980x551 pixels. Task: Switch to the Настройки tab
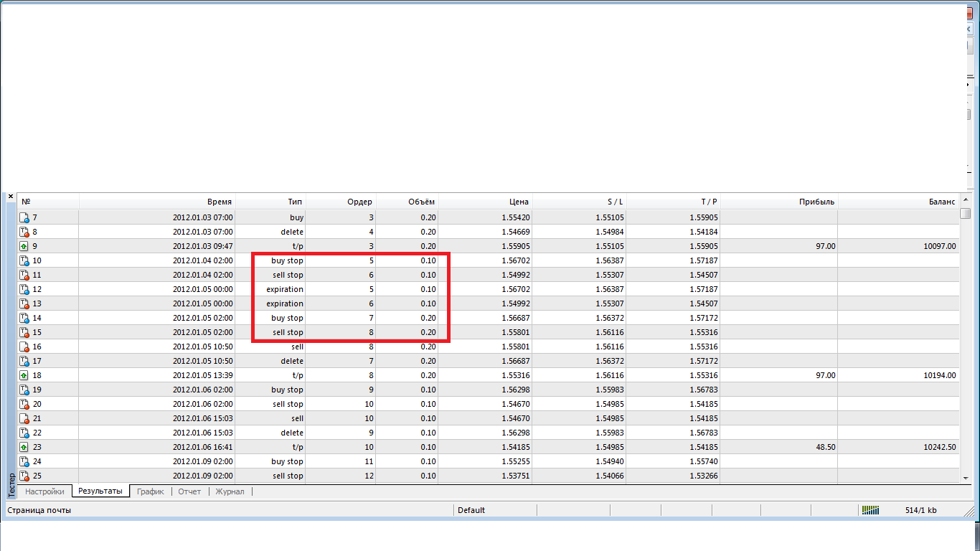(45, 491)
